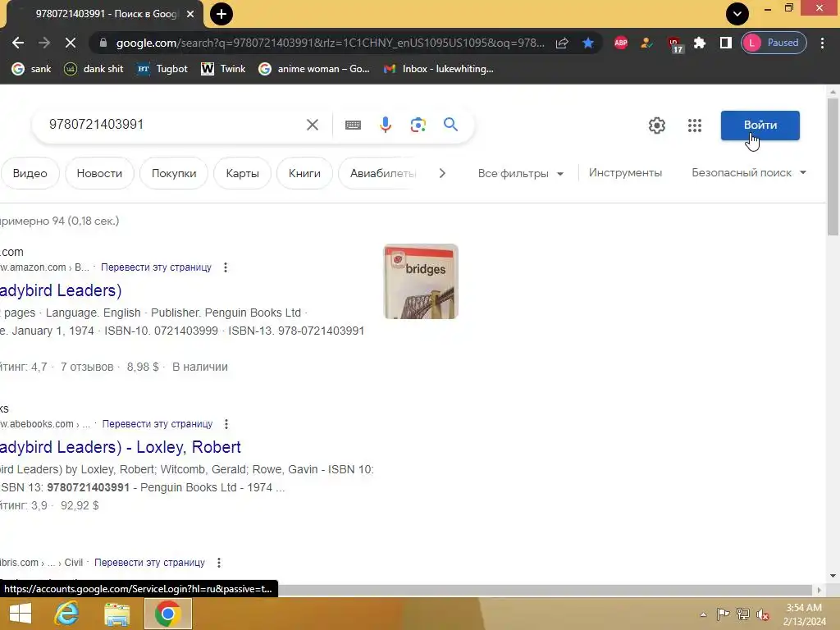Click the share page icon in address bar
Image resolution: width=840 pixels, height=630 pixels.
[x=561, y=43]
